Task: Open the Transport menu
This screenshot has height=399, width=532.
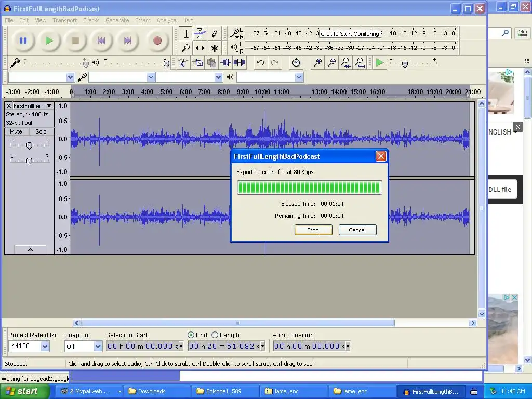Action: click(x=65, y=20)
